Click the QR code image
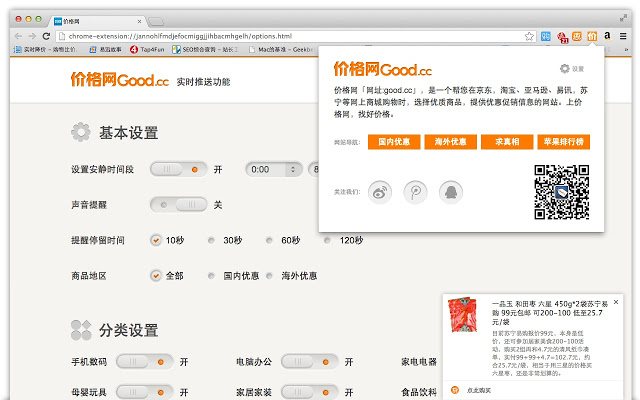Screen dimensions: 640x400 [562, 192]
